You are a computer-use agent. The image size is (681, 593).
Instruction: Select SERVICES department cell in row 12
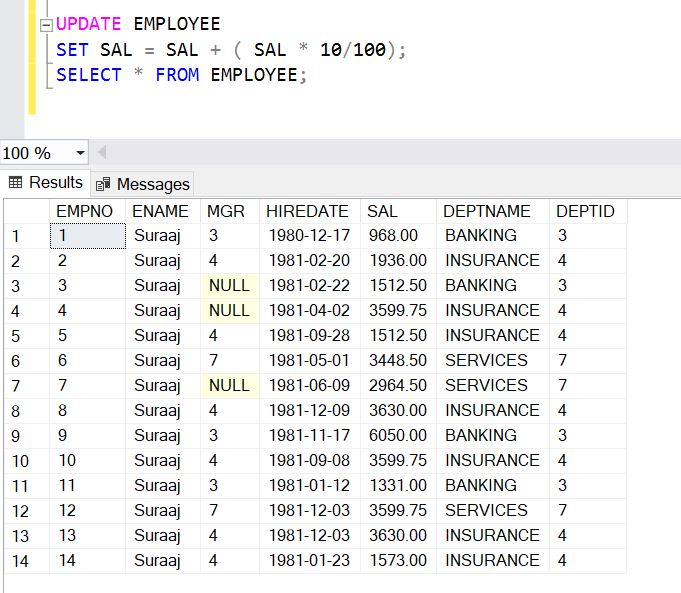[x=493, y=510]
